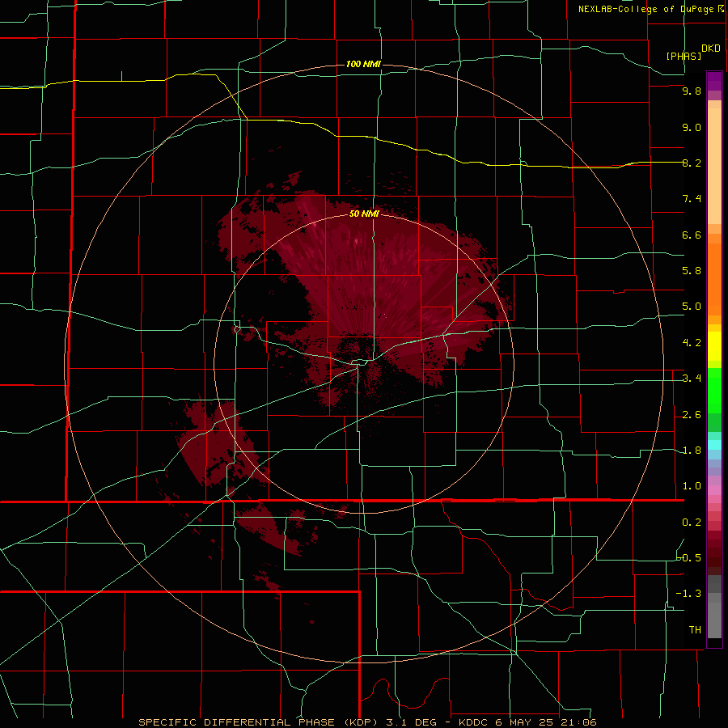Screen dimensions: 728x728
Task: Select the TH threshold label on the scale
Action: tap(695, 630)
